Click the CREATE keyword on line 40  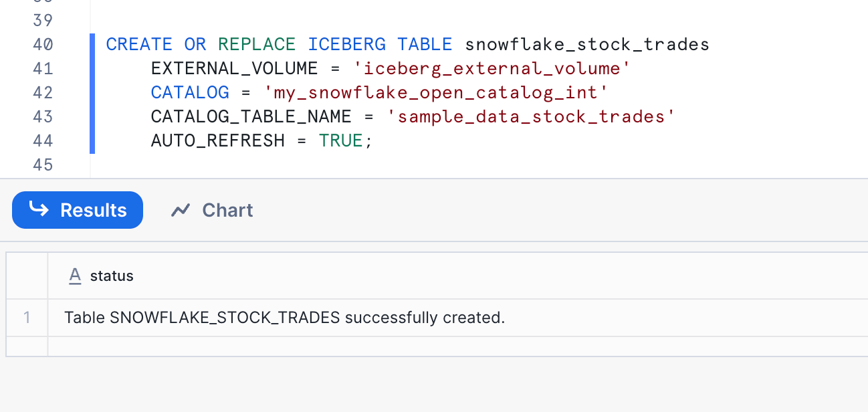coord(139,45)
